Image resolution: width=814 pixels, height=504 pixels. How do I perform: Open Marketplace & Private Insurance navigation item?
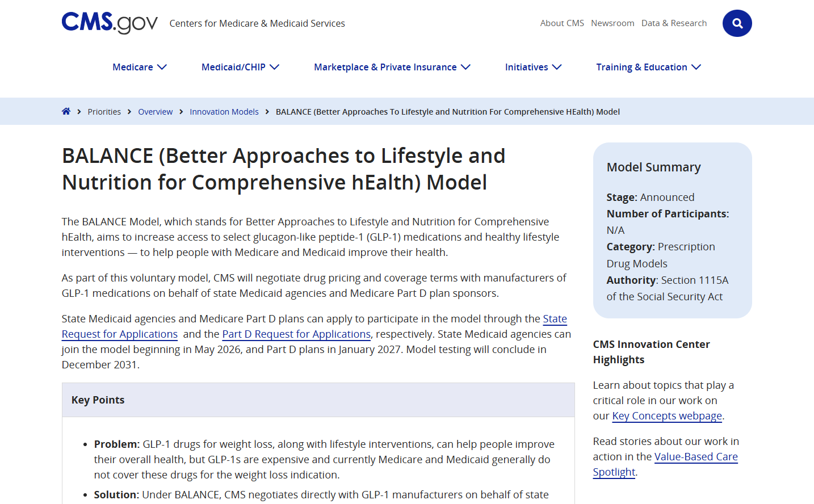pyautogui.click(x=385, y=67)
